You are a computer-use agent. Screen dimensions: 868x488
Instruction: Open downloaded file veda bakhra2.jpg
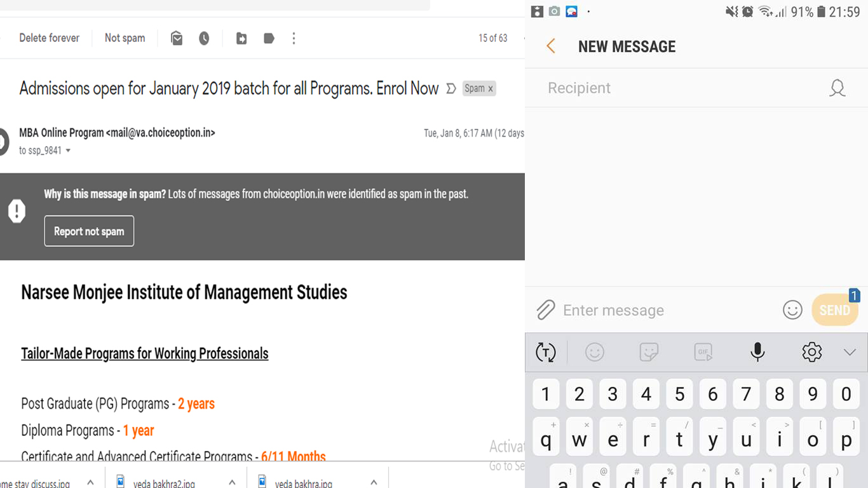pos(163,484)
